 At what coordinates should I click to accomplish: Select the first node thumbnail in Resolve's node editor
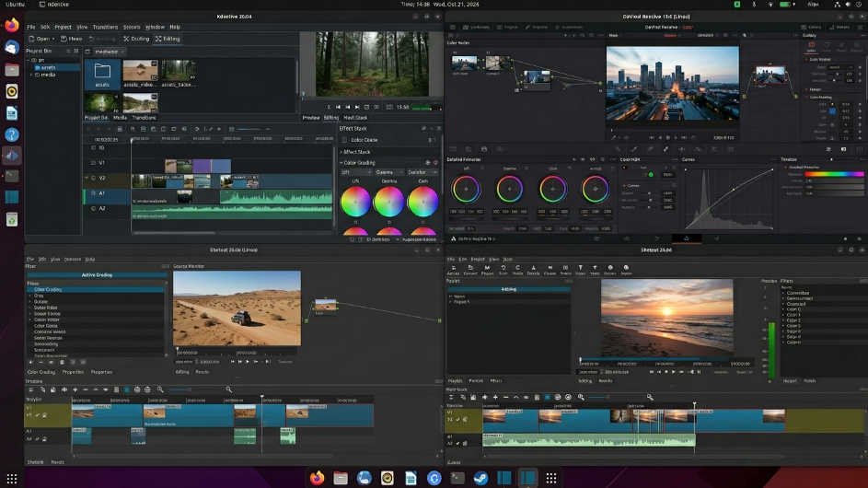[464, 63]
